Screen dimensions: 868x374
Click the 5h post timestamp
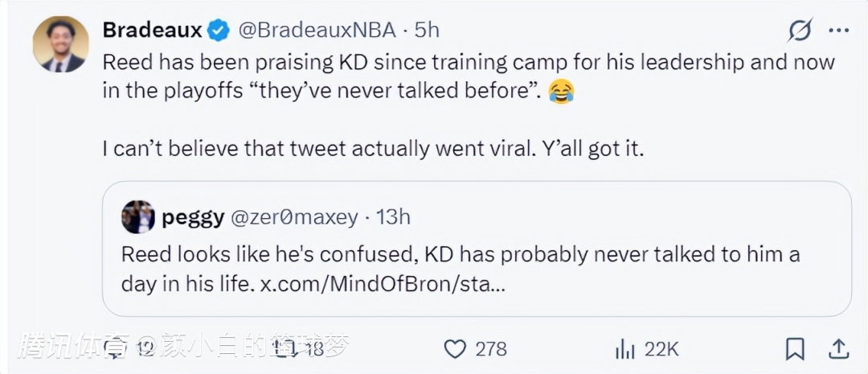[x=427, y=31]
